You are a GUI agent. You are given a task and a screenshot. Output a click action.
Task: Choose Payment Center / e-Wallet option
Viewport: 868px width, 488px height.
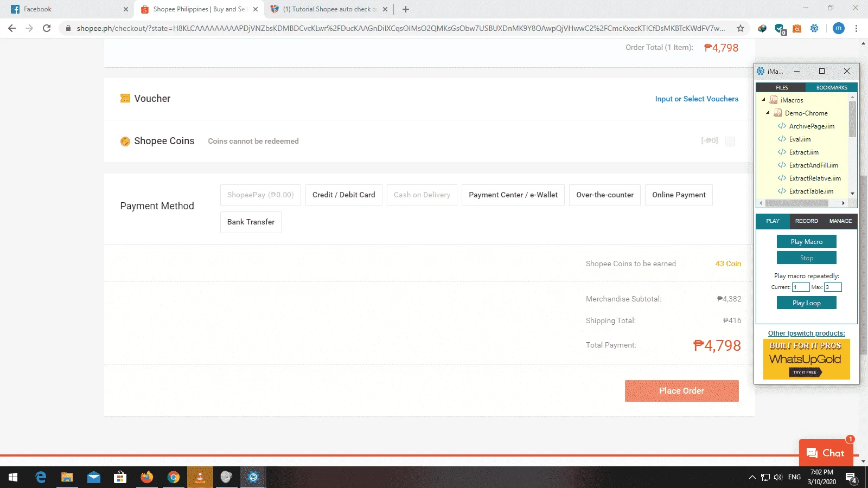point(513,195)
